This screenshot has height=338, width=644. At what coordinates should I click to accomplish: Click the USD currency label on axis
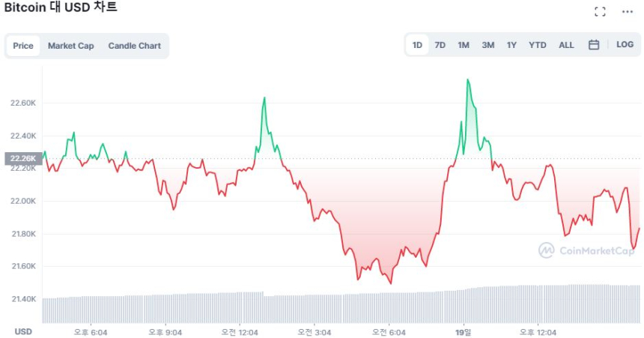tap(23, 331)
